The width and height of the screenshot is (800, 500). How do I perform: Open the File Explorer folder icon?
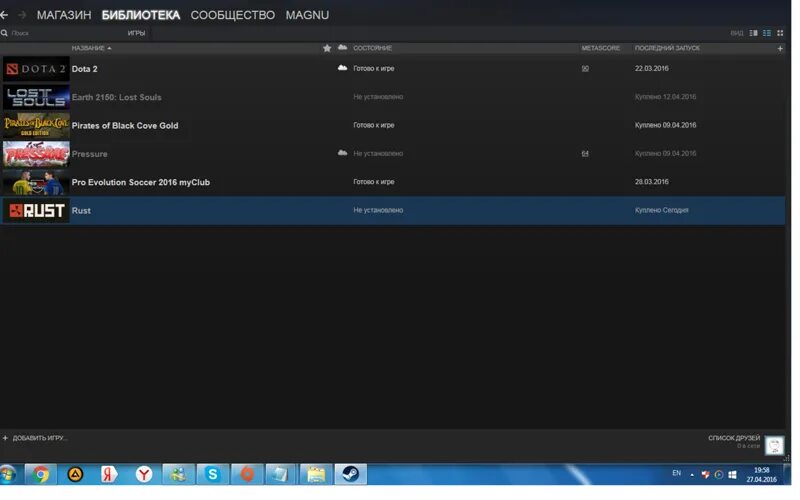click(x=315, y=474)
